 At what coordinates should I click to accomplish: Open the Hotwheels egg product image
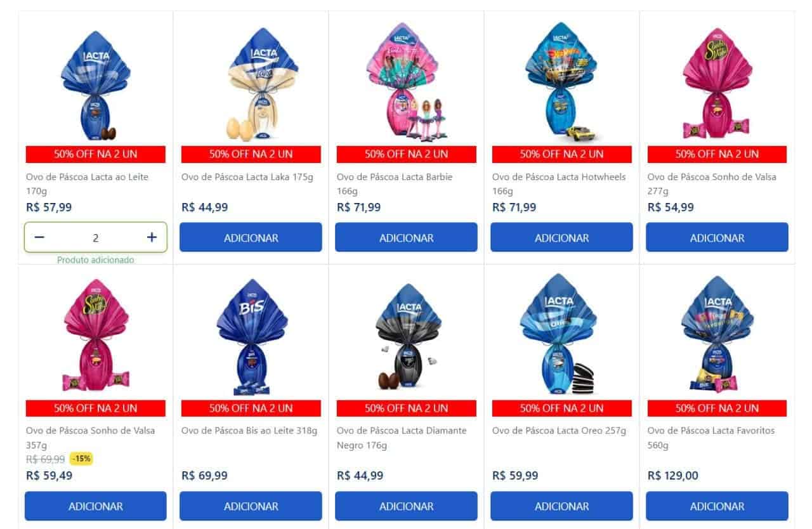[561, 82]
